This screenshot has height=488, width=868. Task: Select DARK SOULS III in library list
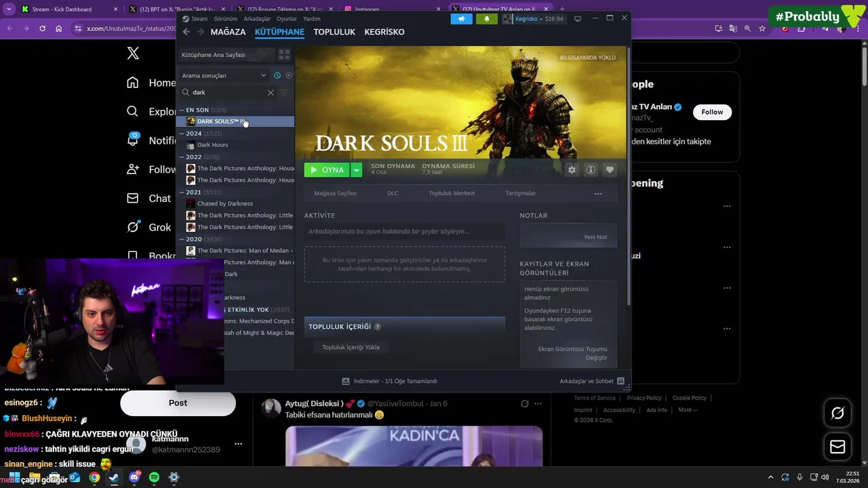pos(235,121)
